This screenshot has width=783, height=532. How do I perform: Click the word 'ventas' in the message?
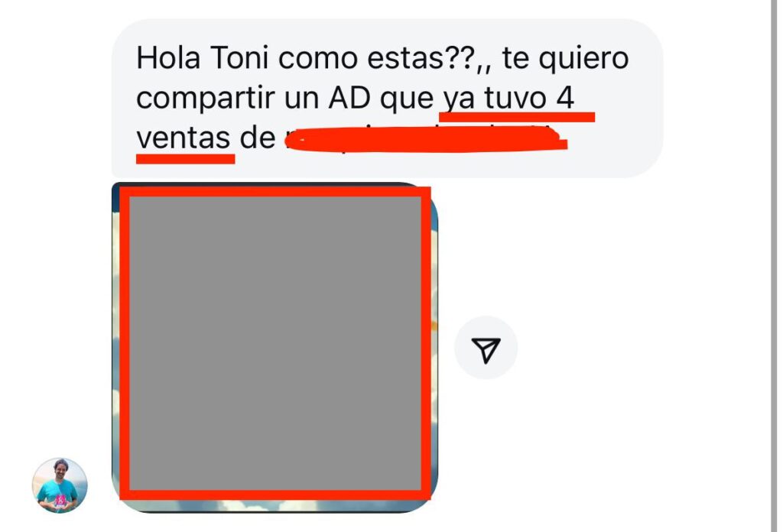184,138
